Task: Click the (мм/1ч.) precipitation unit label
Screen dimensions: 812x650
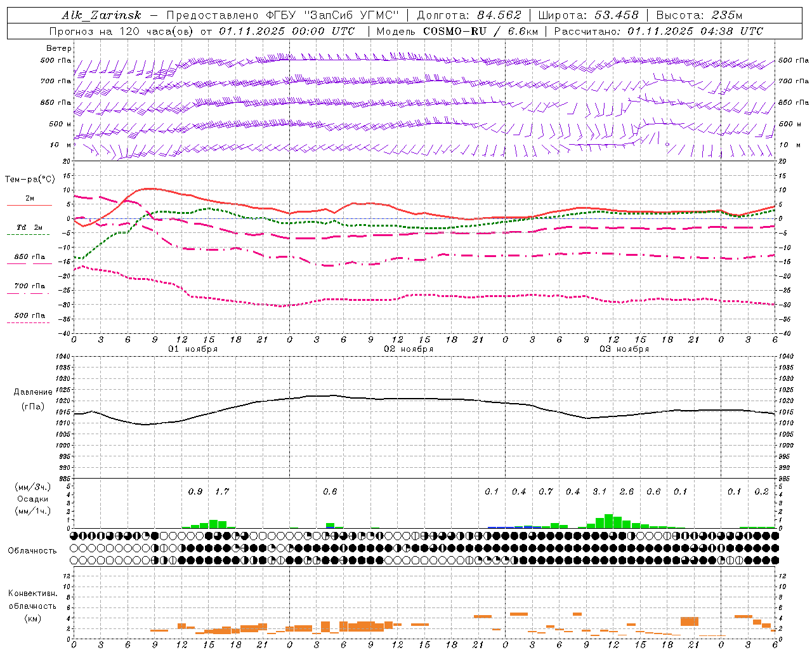Action: pyautogui.click(x=32, y=511)
